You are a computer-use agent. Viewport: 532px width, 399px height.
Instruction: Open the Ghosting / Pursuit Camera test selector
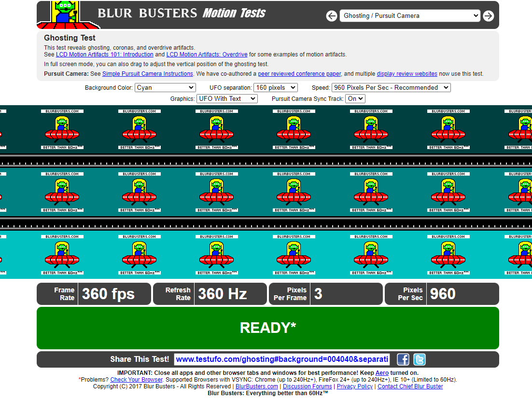pos(410,15)
